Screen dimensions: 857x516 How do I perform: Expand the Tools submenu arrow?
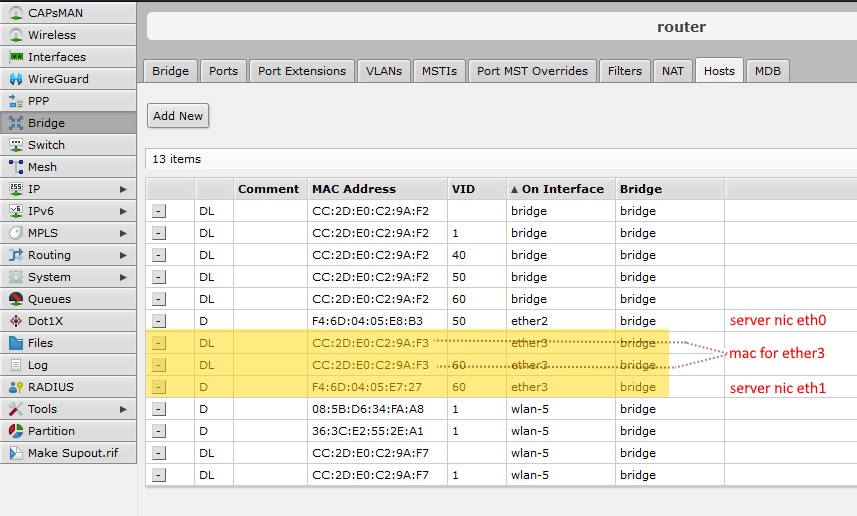pyautogui.click(x=123, y=409)
